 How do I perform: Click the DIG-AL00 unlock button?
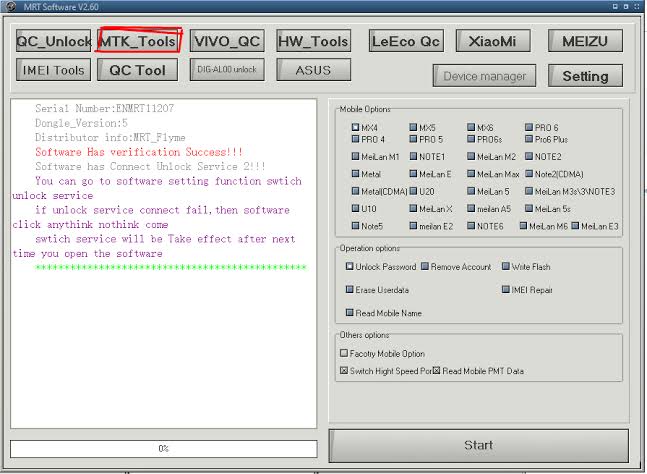pos(227,70)
